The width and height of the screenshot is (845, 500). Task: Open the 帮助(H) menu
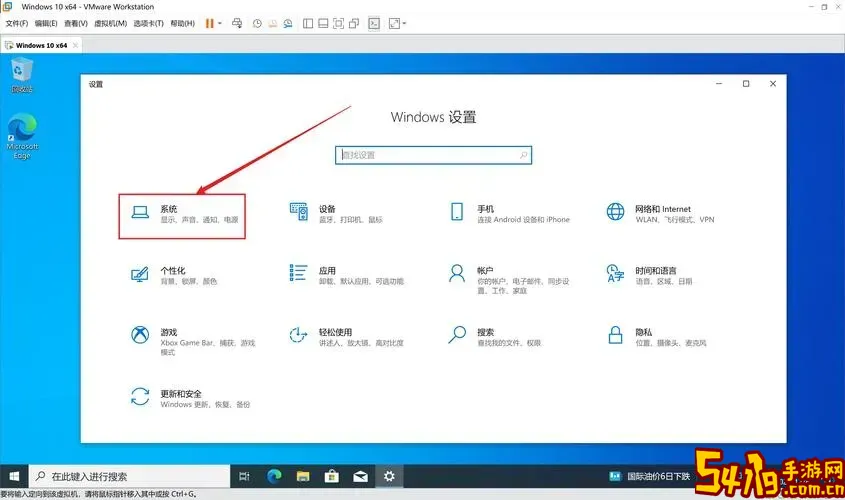click(182, 24)
